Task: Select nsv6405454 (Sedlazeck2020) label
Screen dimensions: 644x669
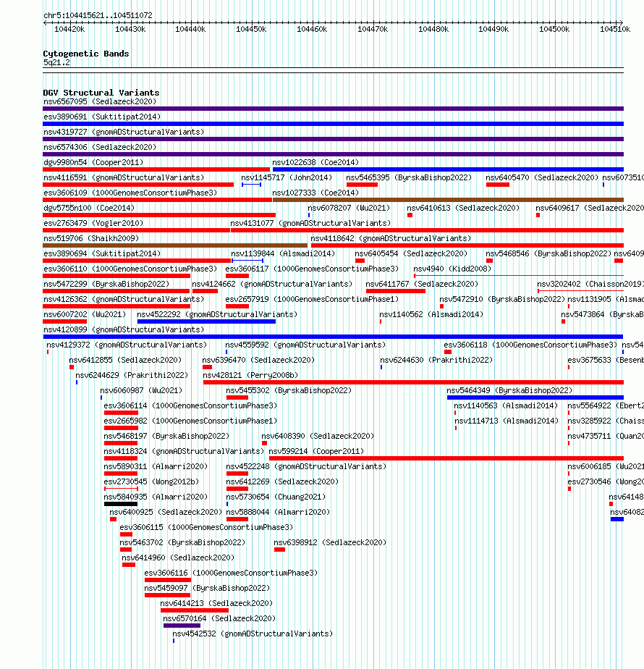Action: [411, 253]
